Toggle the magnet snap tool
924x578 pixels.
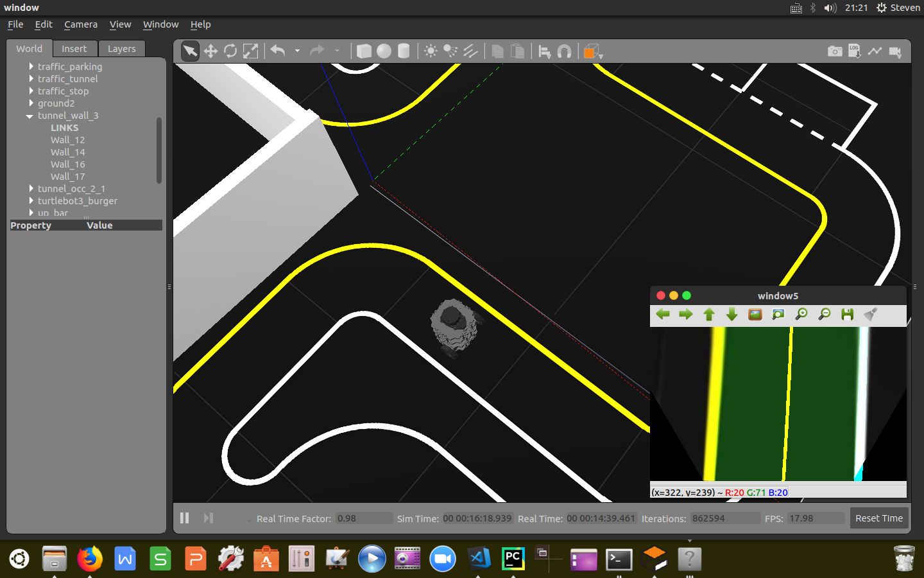tap(565, 51)
